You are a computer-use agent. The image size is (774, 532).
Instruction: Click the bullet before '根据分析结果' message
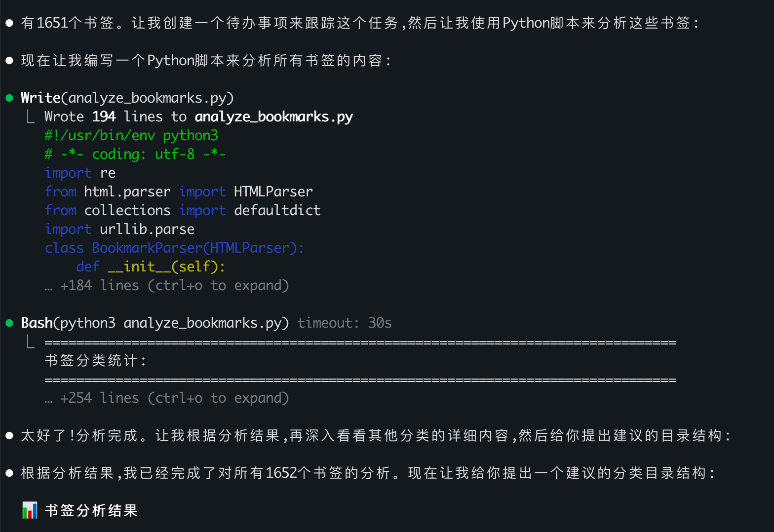pyautogui.click(x=9, y=473)
